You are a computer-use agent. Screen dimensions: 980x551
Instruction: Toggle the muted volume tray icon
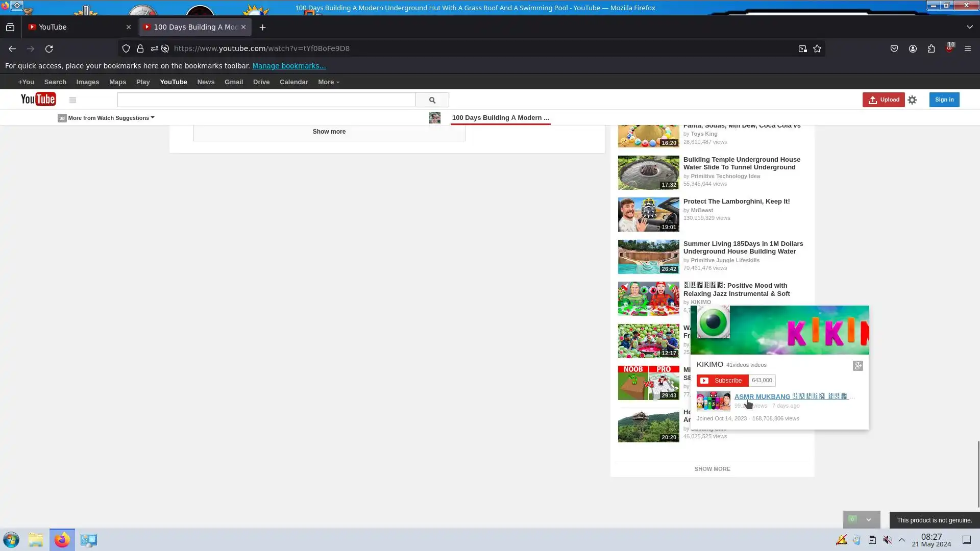888,540
